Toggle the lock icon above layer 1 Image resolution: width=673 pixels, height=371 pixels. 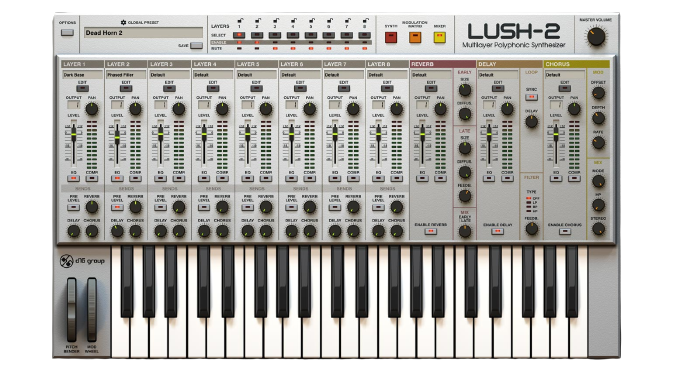[x=240, y=20]
